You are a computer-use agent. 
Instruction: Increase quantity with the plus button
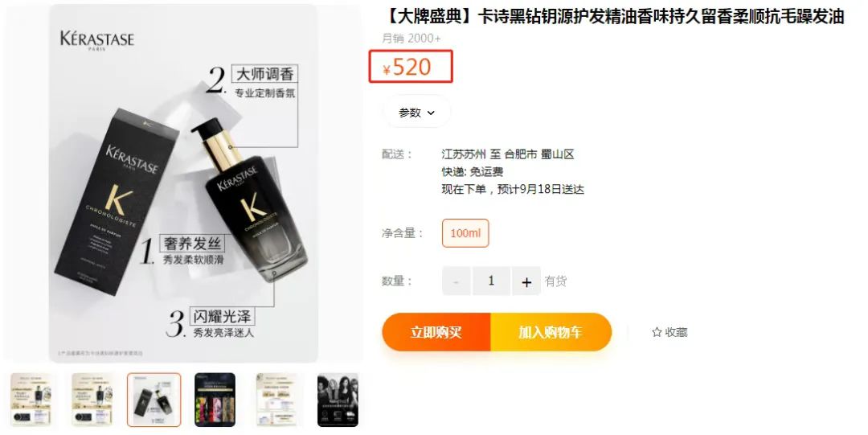(x=526, y=281)
